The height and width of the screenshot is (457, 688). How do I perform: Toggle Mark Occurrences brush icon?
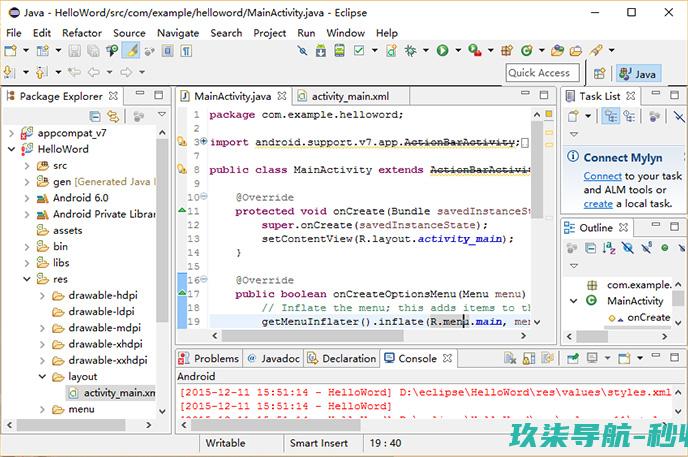tap(131, 51)
